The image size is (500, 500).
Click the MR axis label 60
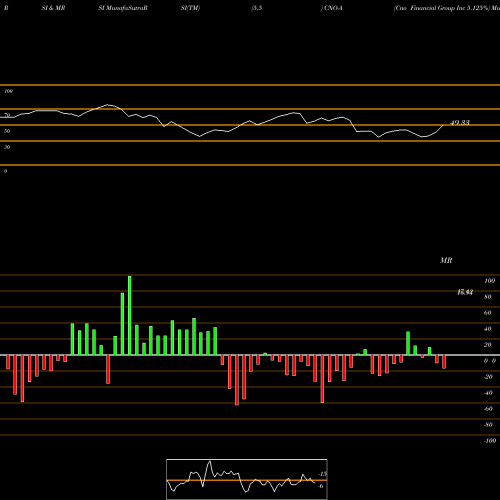pyautogui.click(x=488, y=313)
